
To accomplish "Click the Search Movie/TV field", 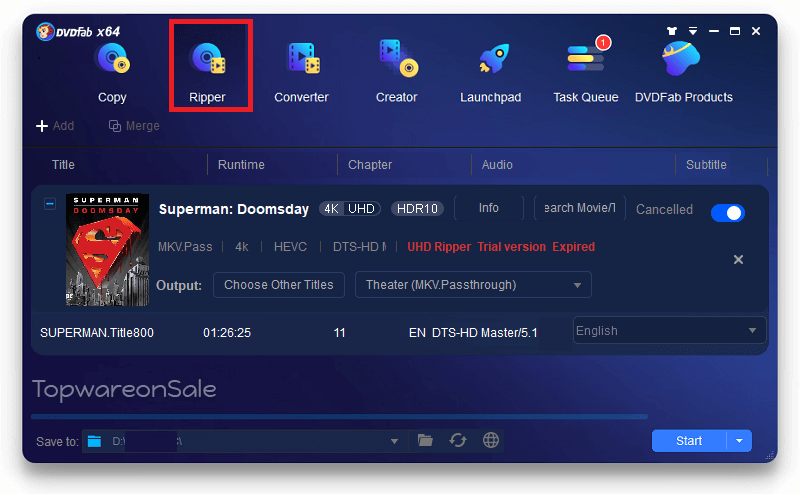I will point(580,208).
